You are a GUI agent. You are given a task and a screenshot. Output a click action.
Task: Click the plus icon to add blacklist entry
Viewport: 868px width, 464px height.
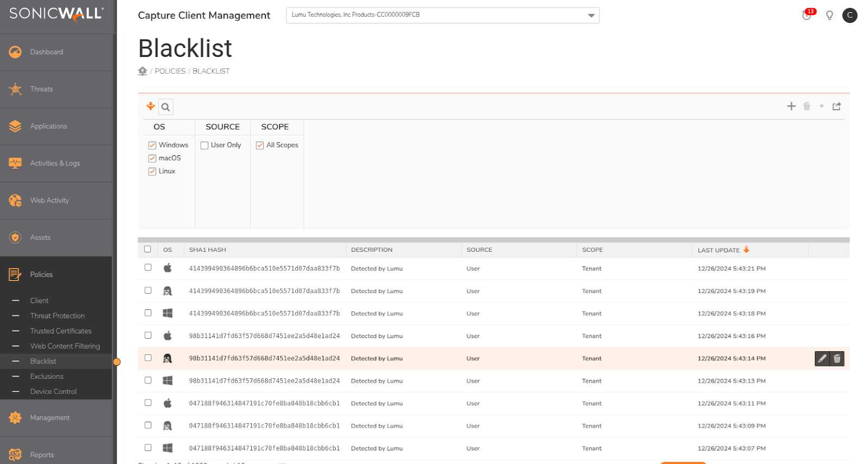[791, 106]
